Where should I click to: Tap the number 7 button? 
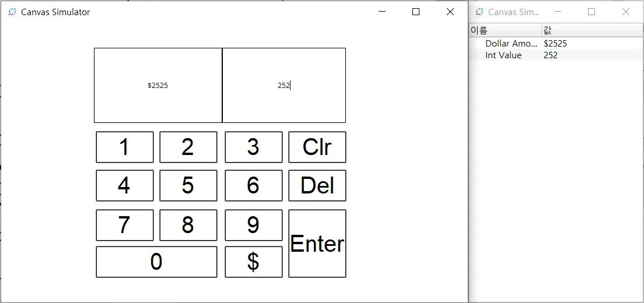(124, 225)
